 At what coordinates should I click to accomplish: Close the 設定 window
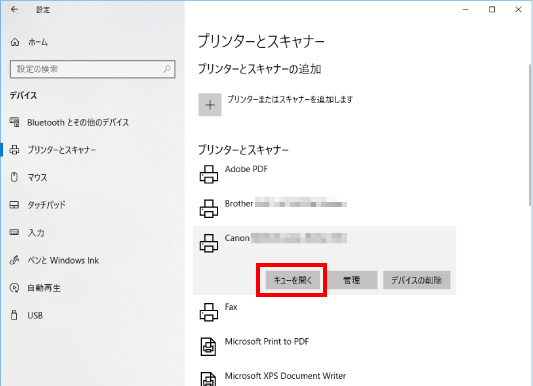518,10
